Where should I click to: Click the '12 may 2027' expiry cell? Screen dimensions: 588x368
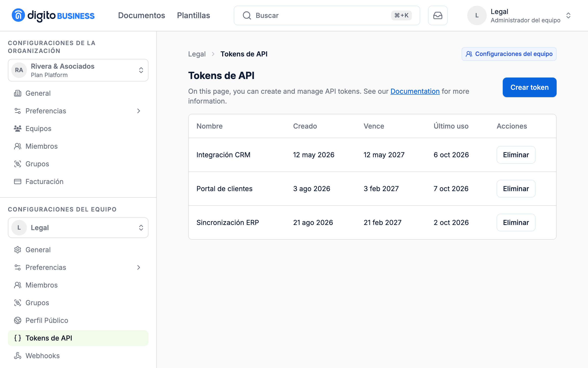384,155
